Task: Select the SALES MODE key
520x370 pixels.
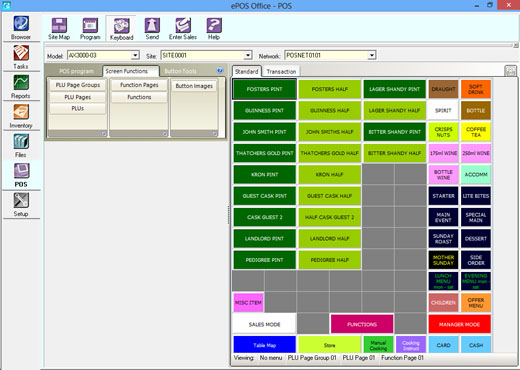Action: point(264,324)
